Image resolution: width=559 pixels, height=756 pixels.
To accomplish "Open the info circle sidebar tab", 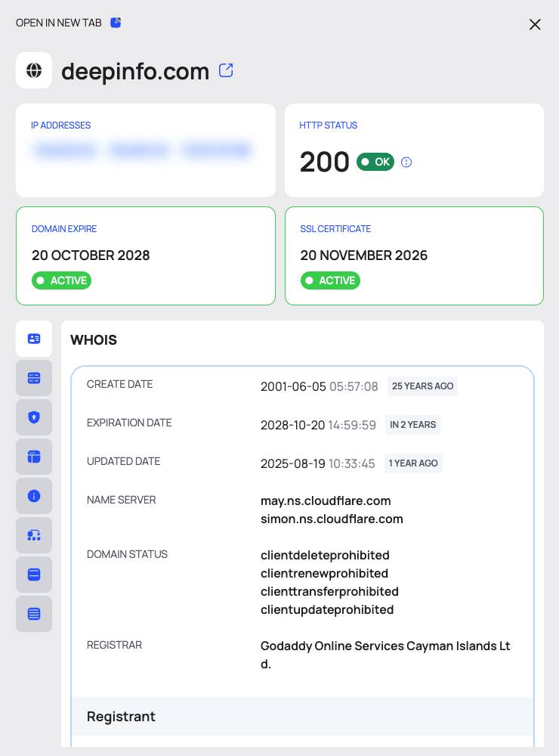I will tap(34, 496).
